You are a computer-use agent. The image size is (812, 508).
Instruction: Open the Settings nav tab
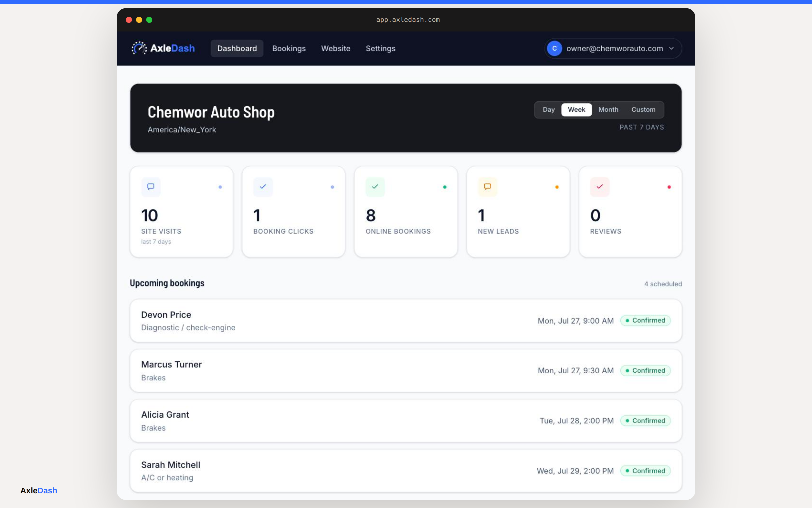[381, 48]
